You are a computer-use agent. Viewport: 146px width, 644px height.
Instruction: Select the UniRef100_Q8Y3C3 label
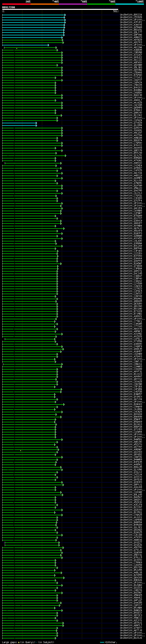131,615
